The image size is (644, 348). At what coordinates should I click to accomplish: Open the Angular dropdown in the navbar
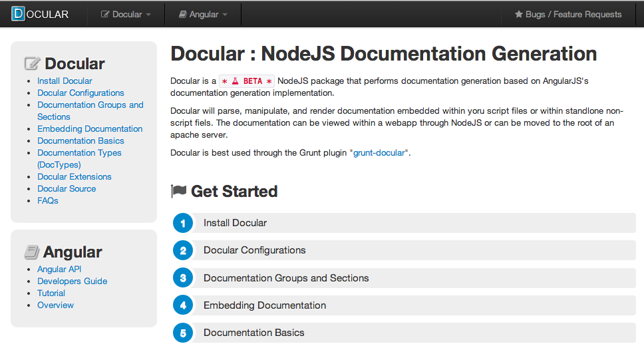point(203,14)
